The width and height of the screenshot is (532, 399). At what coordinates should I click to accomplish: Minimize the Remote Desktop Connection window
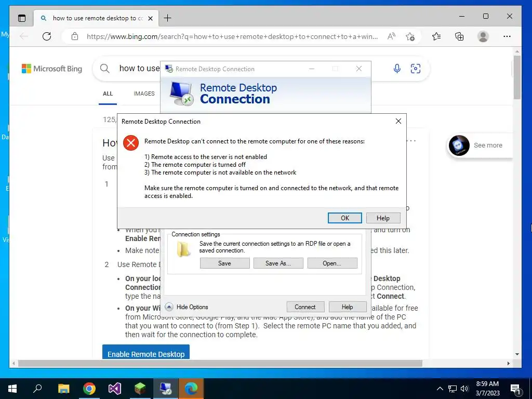pyautogui.click(x=312, y=69)
